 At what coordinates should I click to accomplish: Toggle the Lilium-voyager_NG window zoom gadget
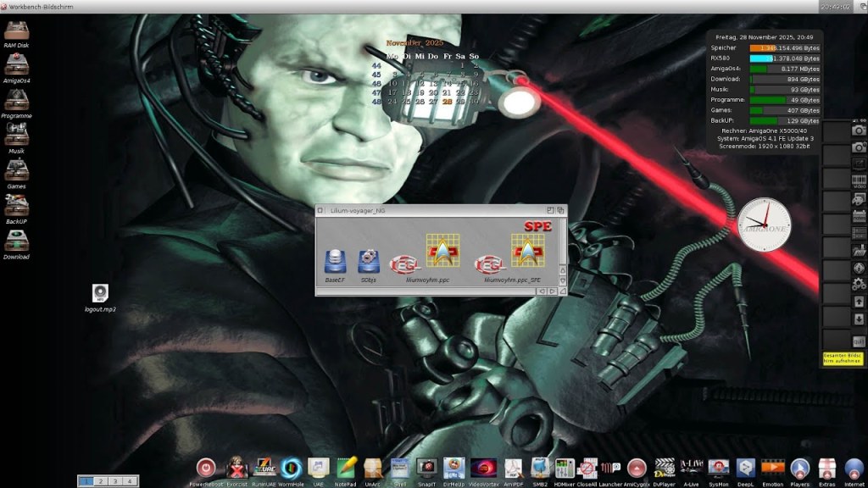549,209
